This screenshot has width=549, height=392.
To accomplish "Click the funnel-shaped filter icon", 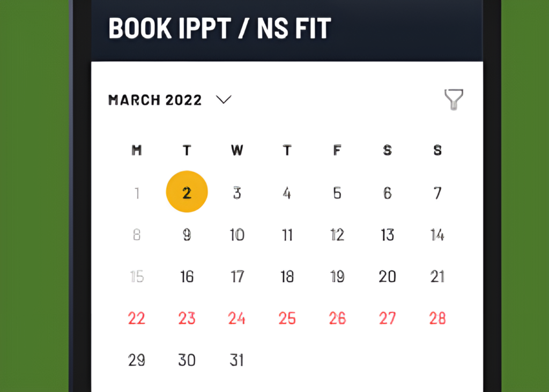I will click(454, 100).
